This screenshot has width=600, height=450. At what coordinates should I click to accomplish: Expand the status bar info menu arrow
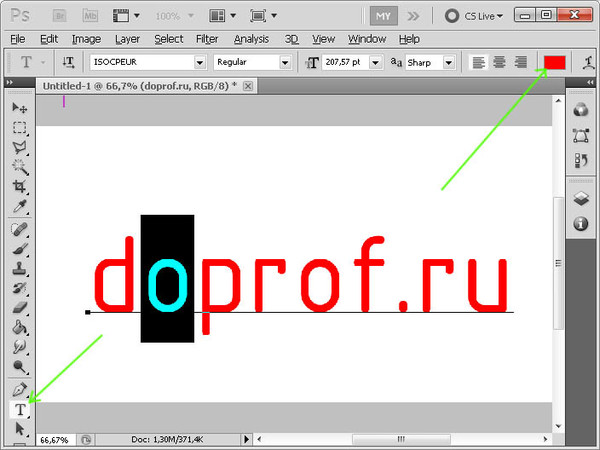pos(246,439)
